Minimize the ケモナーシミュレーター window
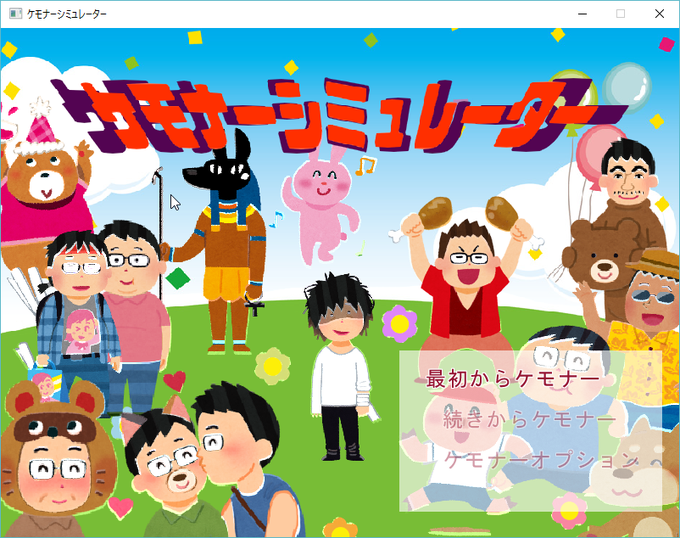680x538 pixels. (x=582, y=14)
